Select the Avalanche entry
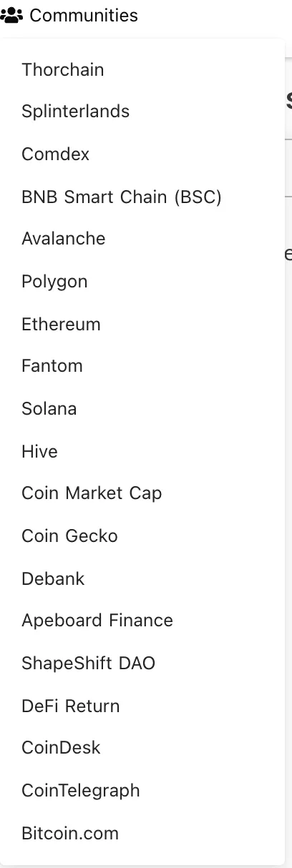 point(142,239)
